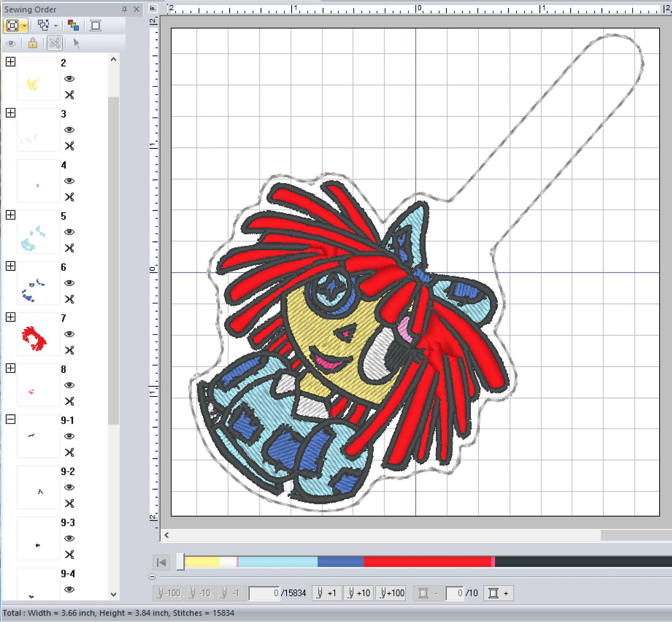Select the light blue step 5 thumbnail
The height and width of the screenshot is (622, 672).
38,232
